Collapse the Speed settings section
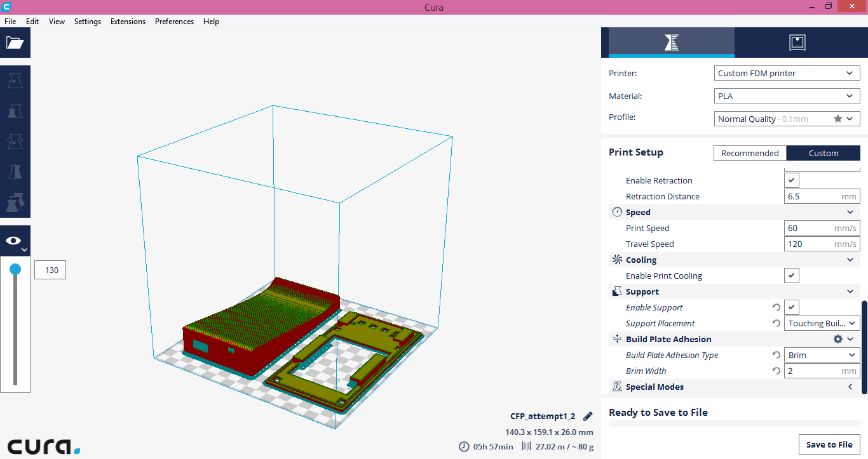This screenshot has height=459, width=868. (x=850, y=212)
